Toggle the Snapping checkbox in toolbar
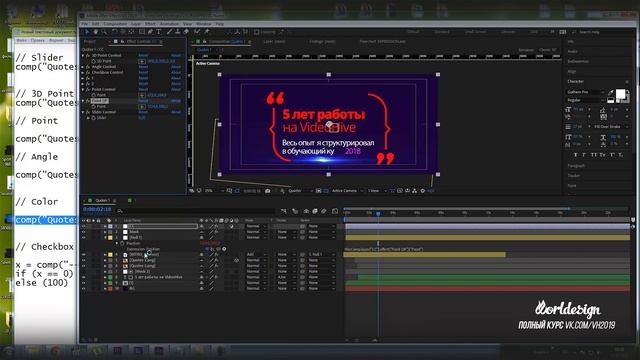The image size is (640, 360). point(256,32)
